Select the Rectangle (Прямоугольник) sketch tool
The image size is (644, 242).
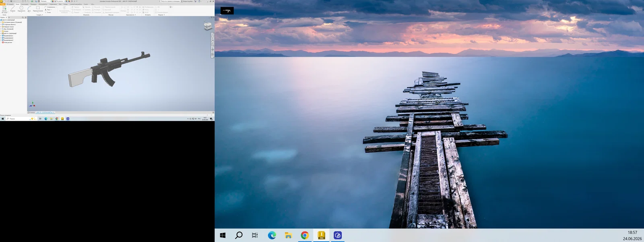click(38, 9)
